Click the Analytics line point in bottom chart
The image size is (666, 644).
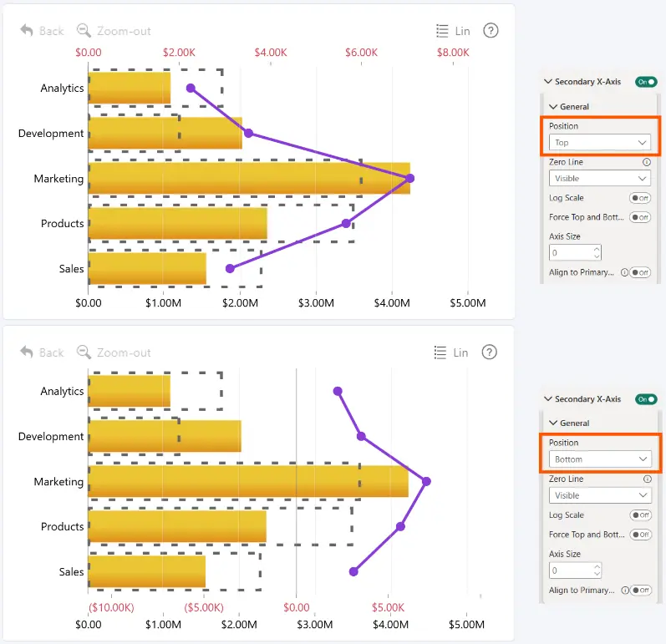tap(338, 391)
